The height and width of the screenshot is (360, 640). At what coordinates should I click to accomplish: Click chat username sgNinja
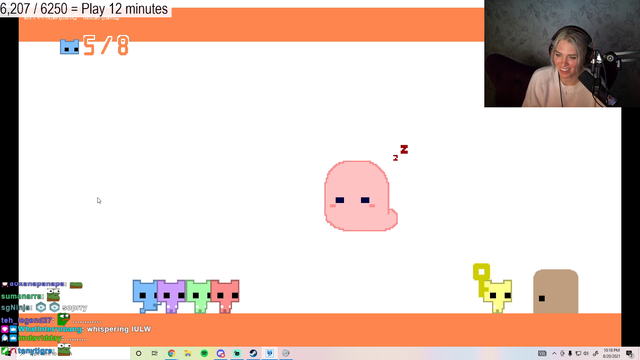click(x=16, y=307)
